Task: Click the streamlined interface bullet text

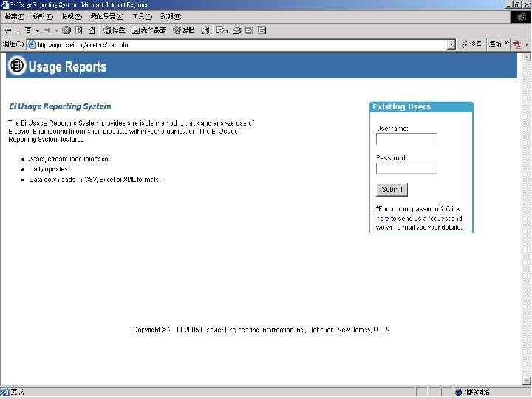Action: click(69, 159)
